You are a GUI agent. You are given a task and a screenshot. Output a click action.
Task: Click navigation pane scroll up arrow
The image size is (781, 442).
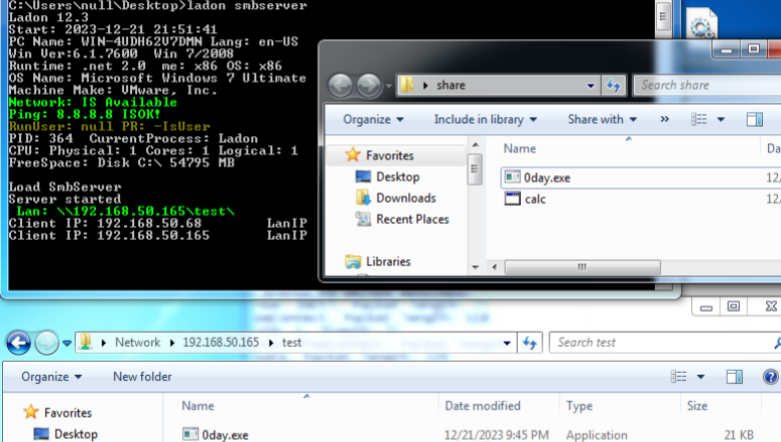click(475, 145)
